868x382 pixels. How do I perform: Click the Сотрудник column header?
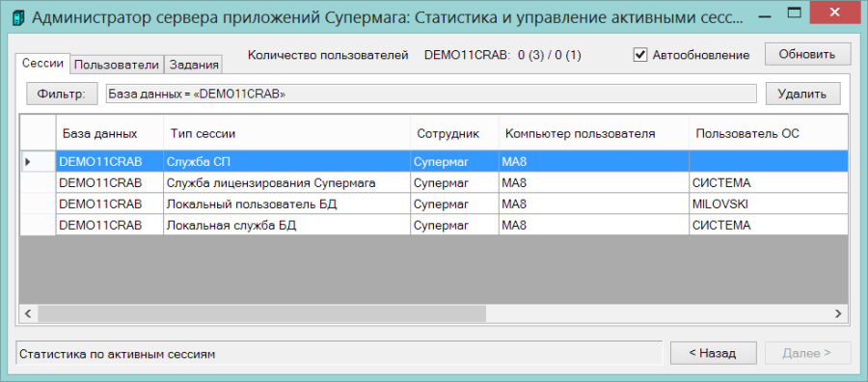[x=454, y=133]
